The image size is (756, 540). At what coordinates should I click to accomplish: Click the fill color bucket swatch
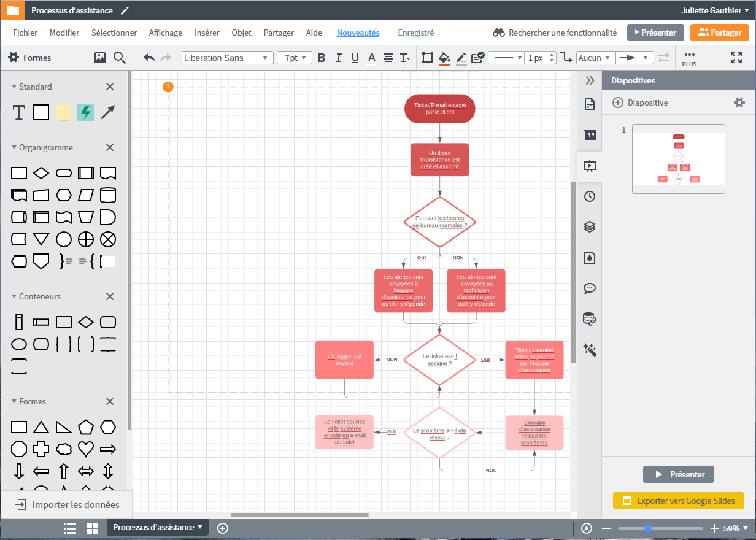tap(445, 57)
